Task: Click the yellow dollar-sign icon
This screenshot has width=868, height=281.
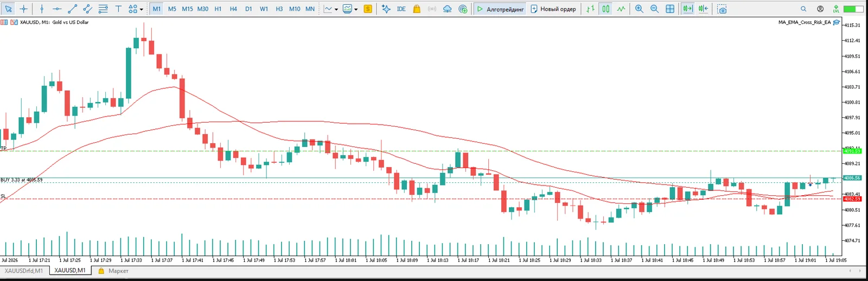Action: point(368,9)
